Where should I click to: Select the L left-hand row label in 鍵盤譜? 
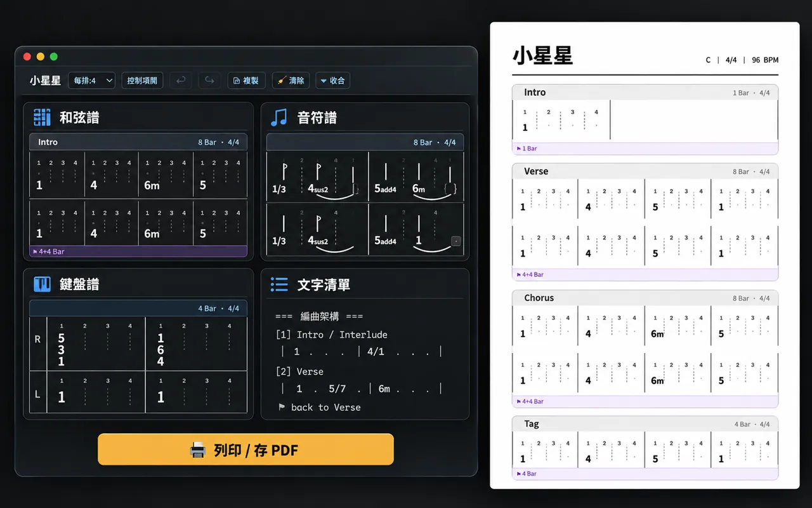pyautogui.click(x=37, y=394)
